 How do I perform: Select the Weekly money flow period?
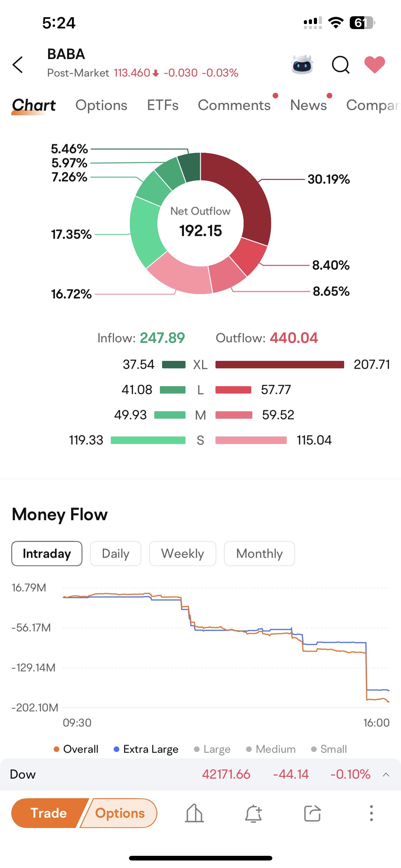click(182, 553)
